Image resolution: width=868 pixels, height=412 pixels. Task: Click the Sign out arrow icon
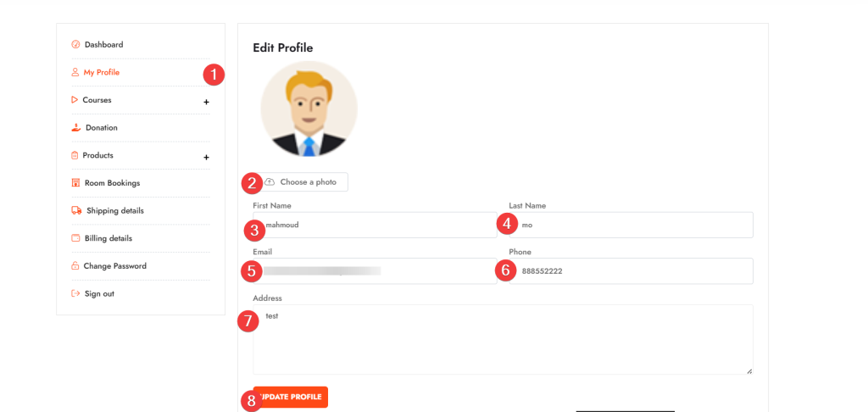(75, 294)
